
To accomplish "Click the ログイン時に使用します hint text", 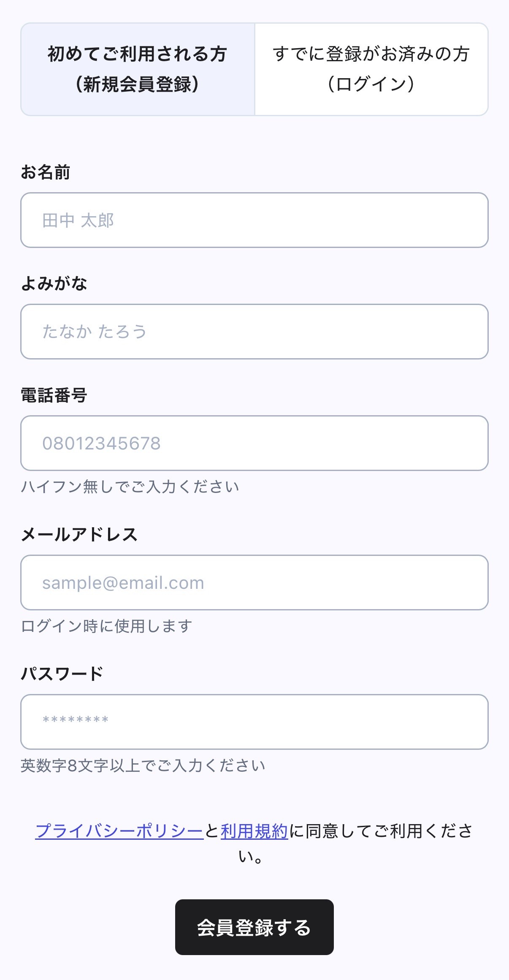I will tap(106, 626).
